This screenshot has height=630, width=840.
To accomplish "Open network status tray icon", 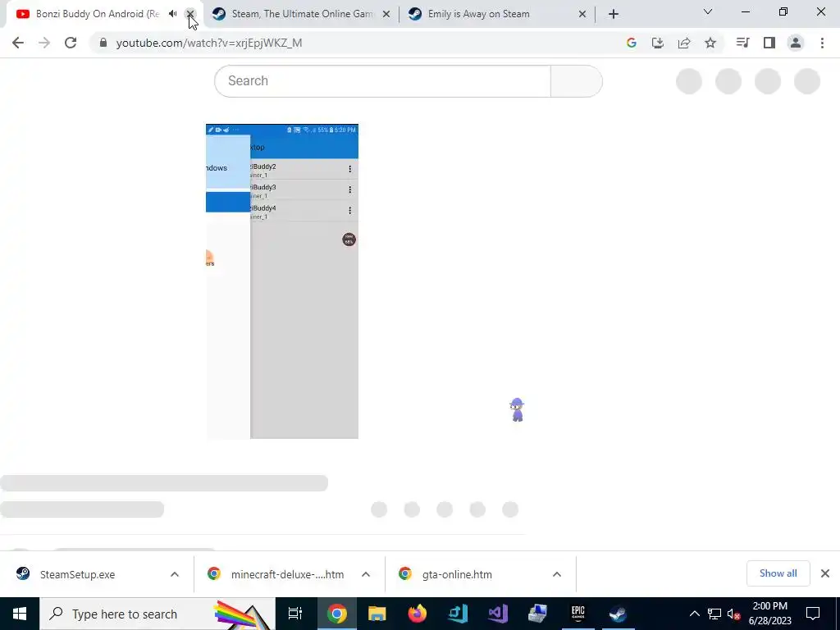I will [x=714, y=614].
